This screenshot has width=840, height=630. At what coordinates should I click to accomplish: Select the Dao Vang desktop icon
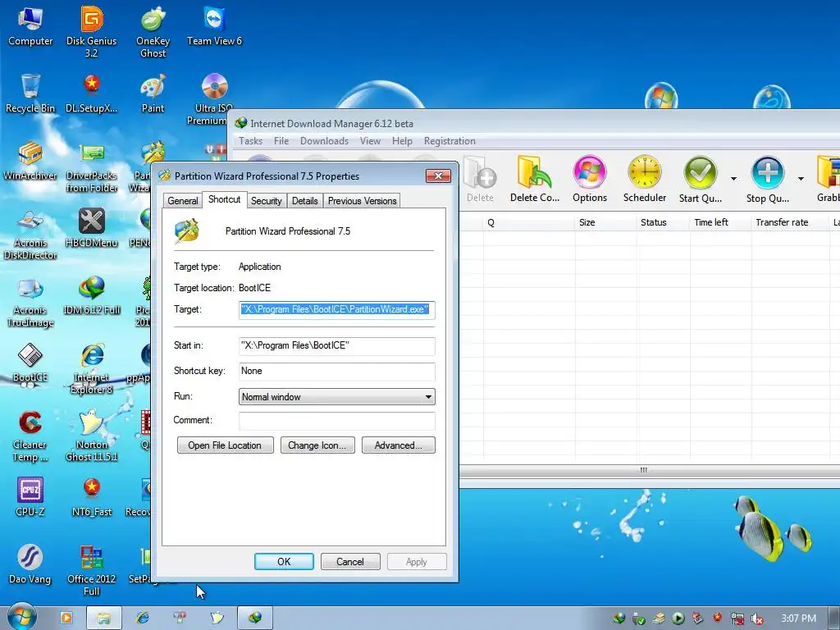(30, 564)
